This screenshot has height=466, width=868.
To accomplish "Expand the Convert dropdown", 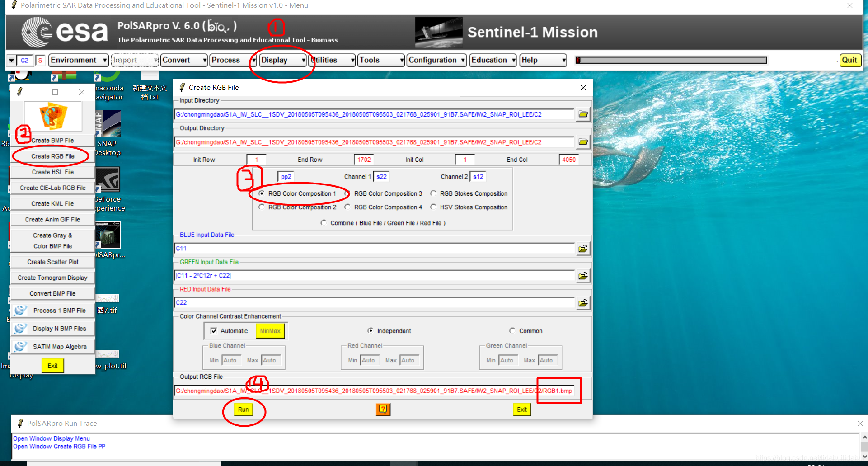I will pyautogui.click(x=184, y=60).
